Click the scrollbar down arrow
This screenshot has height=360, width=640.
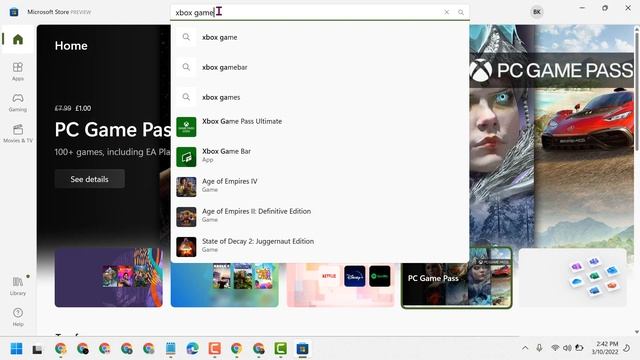point(637,332)
